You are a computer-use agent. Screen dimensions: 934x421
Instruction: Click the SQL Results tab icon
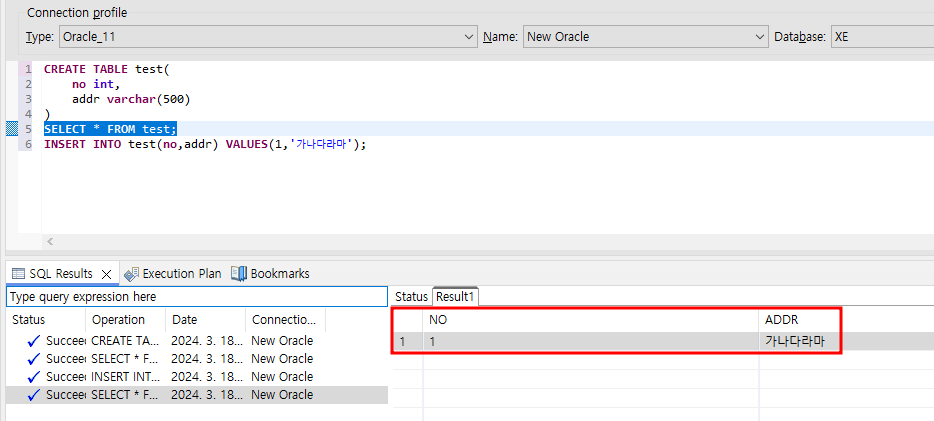coord(19,274)
